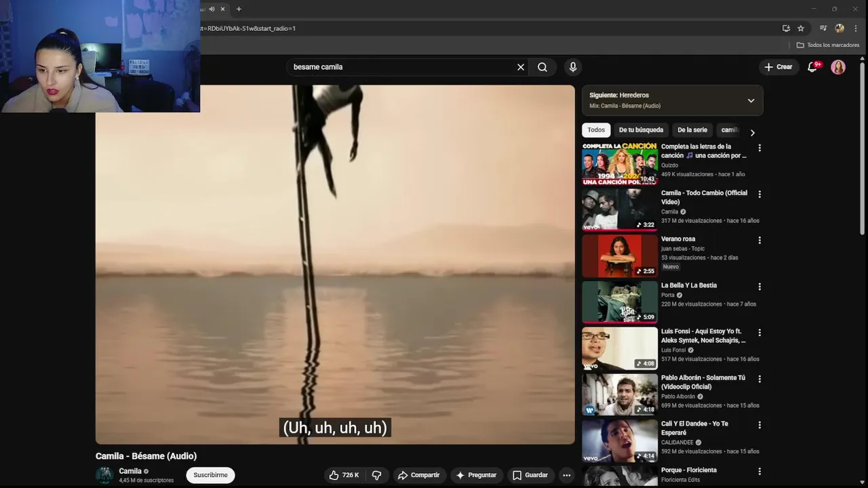Open Cali Y El Dandee thumbnail

pyautogui.click(x=620, y=441)
